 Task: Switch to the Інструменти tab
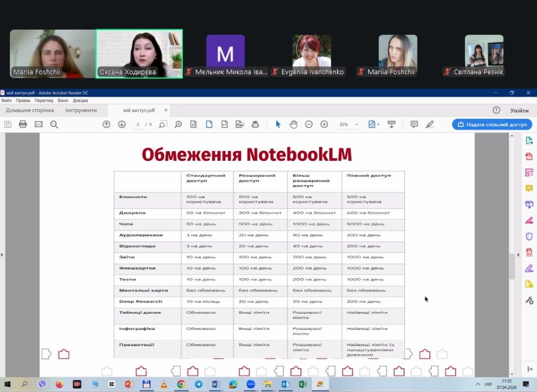81,110
